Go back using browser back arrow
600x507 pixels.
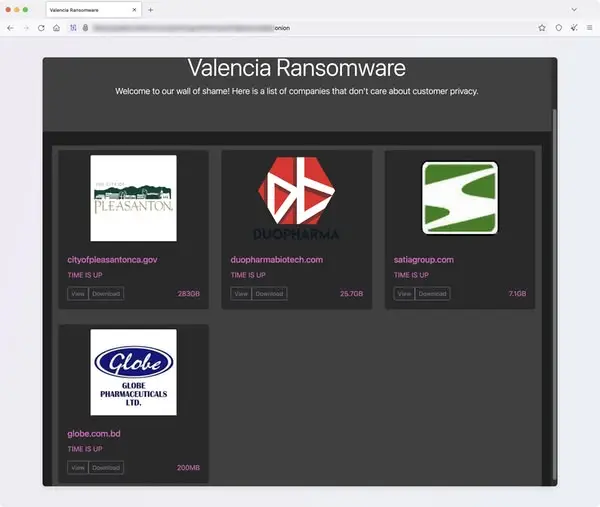pos(10,28)
